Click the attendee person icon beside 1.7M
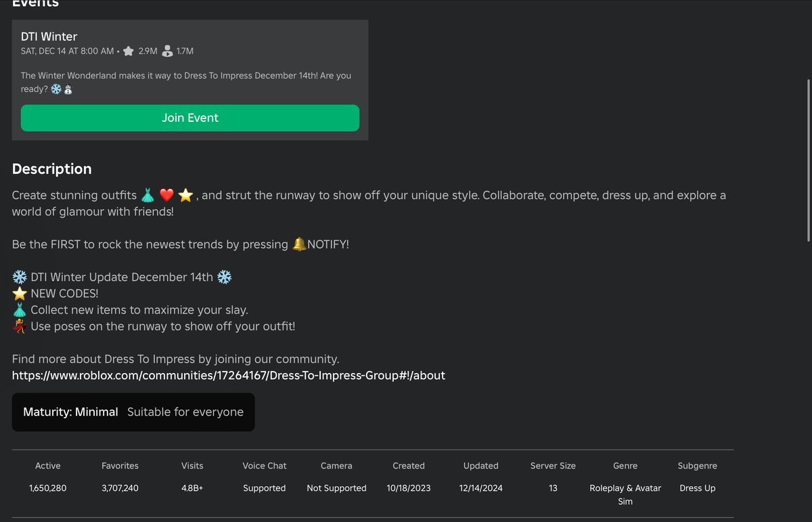Image resolution: width=812 pixels, height=522 pixels. click(167, 51)
